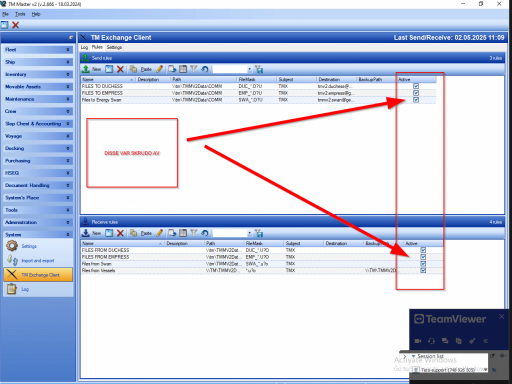512x384 pixels.
Task: Click the red delete X in Send rules toolbar
Action: click(x=120, y=69)
